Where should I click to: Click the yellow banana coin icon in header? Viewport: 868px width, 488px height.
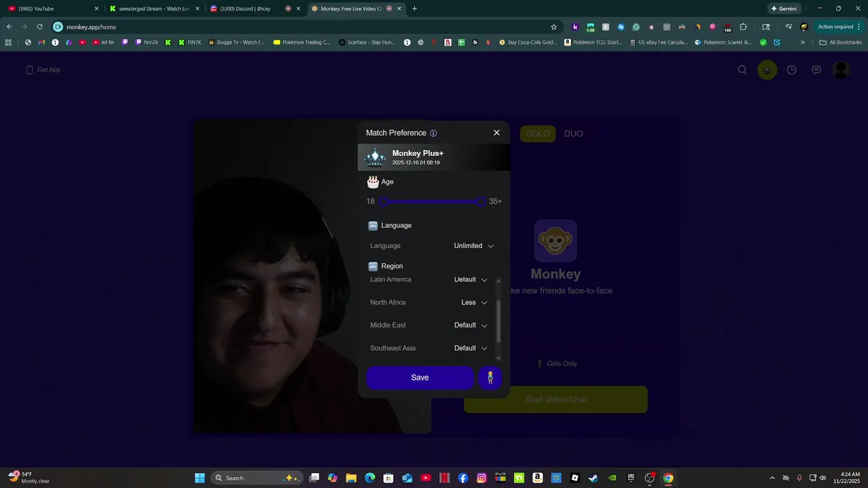coord(767,70)
